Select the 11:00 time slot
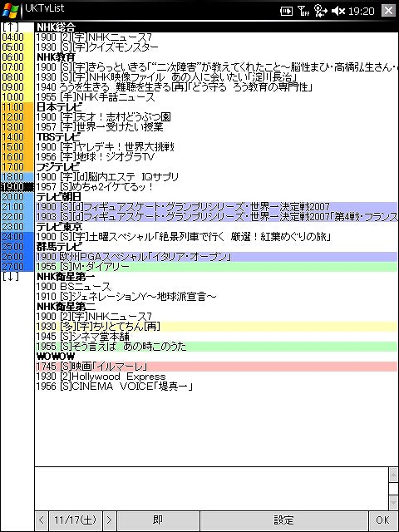The width and height of the screenshot is (399, 532). click(x=17, y=107)
